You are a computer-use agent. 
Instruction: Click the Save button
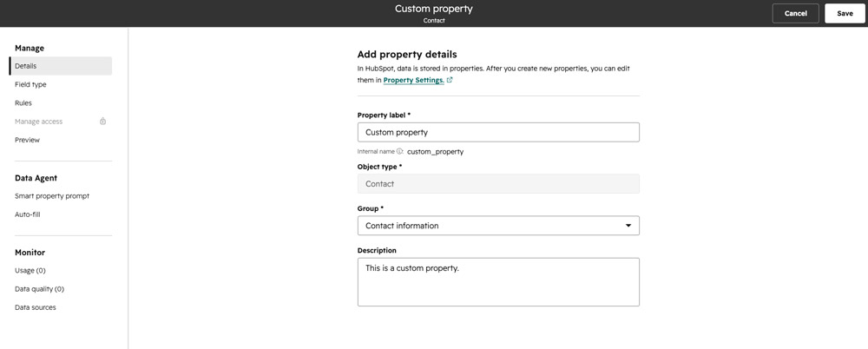tap(845, 13)
